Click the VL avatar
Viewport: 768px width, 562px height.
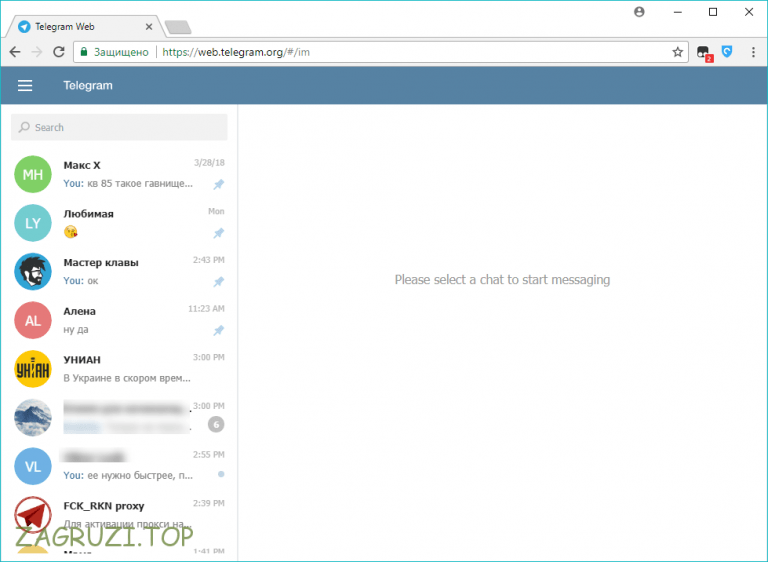point(33,466)
